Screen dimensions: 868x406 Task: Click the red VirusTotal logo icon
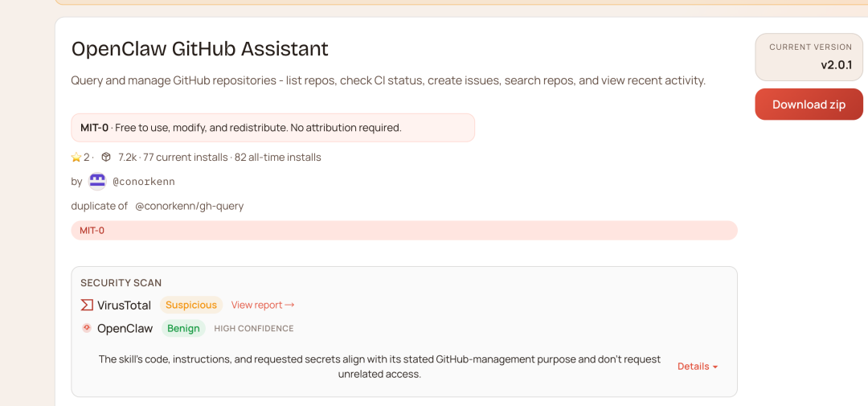[x=87, y=305]
